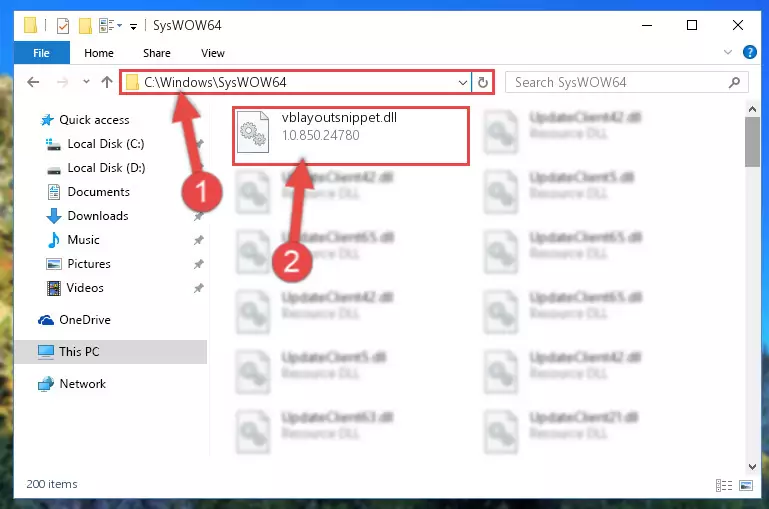The image size is (769, 509).
Task: Click the Search SysWOW64 box
Action: (626, 82)
